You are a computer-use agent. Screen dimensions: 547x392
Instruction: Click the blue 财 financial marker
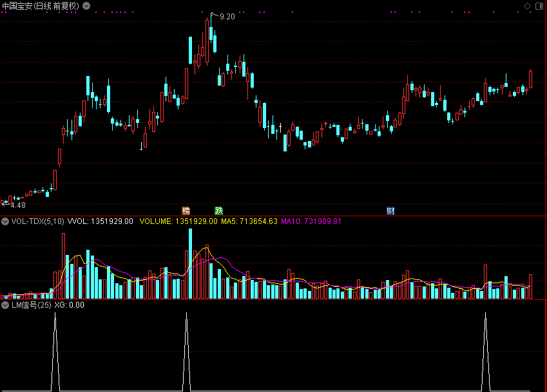pyautogui.click(x=390, y=210)
